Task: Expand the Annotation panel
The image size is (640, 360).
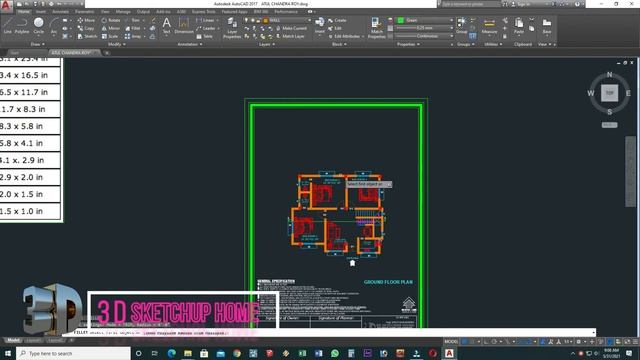Action: [190, 44]
